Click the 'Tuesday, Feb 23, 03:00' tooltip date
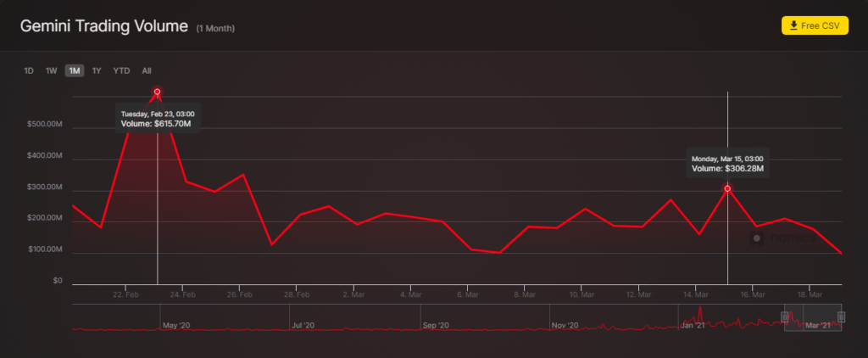 point(158,115)
